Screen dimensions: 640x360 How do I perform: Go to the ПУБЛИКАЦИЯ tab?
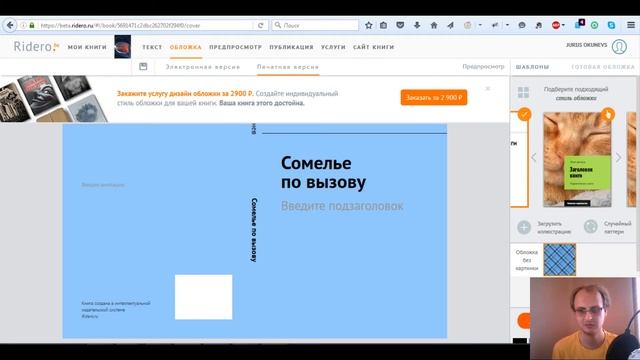[291, 47]
